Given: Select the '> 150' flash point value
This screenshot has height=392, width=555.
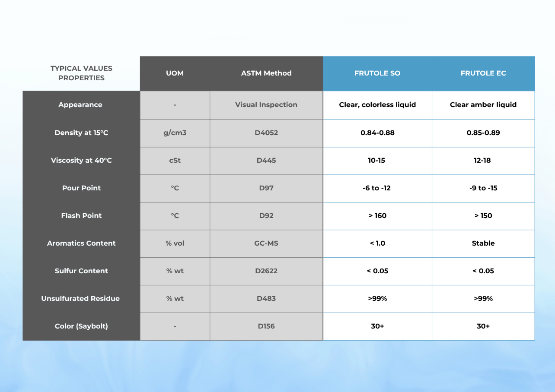Looking at the screenshot, I should (x=483, y=216).
